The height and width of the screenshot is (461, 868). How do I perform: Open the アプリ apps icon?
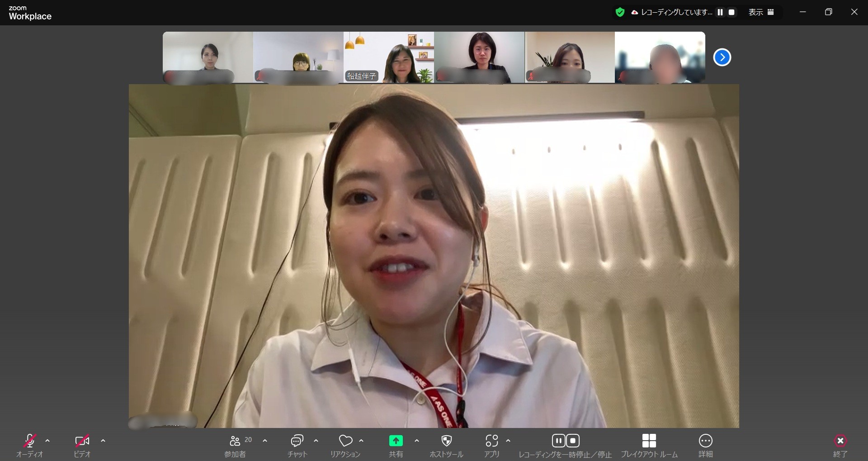[x=491, y=441]
